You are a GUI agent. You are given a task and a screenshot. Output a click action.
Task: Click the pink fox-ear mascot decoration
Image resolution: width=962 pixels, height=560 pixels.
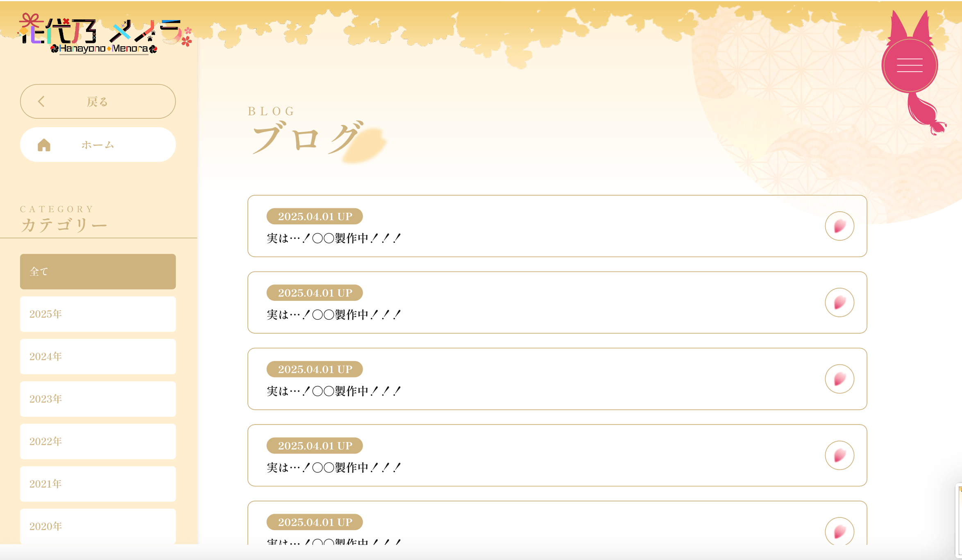[910, 37]
